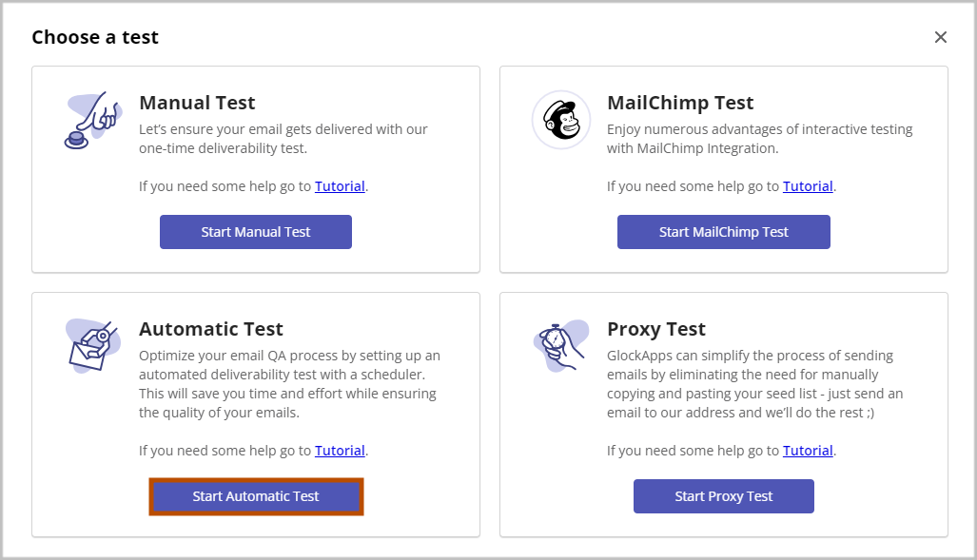Launch the Start MailChimp Test button
Image resolution: width=977 pixels, height=560 pixels.
click(723, 232)
